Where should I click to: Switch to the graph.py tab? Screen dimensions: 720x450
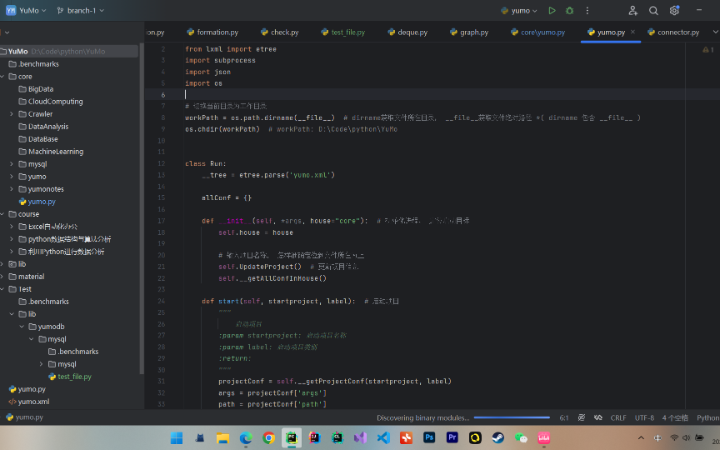tap(469, 32)
